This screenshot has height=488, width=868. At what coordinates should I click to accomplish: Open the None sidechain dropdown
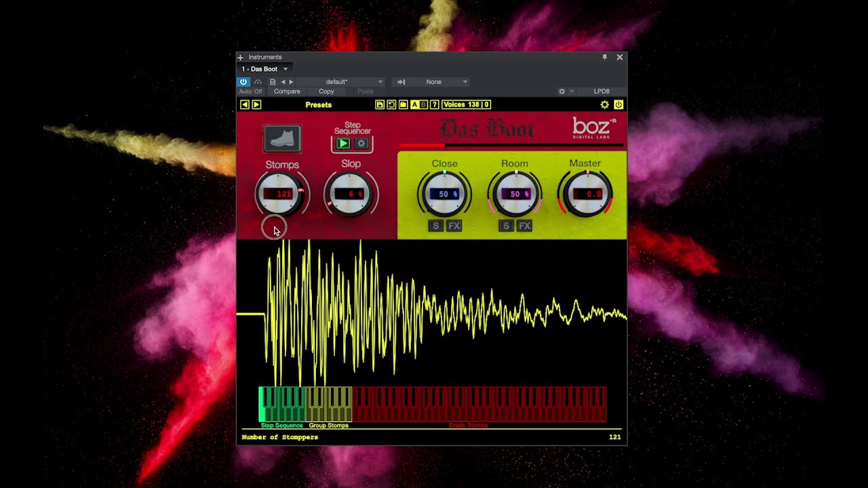439,82
